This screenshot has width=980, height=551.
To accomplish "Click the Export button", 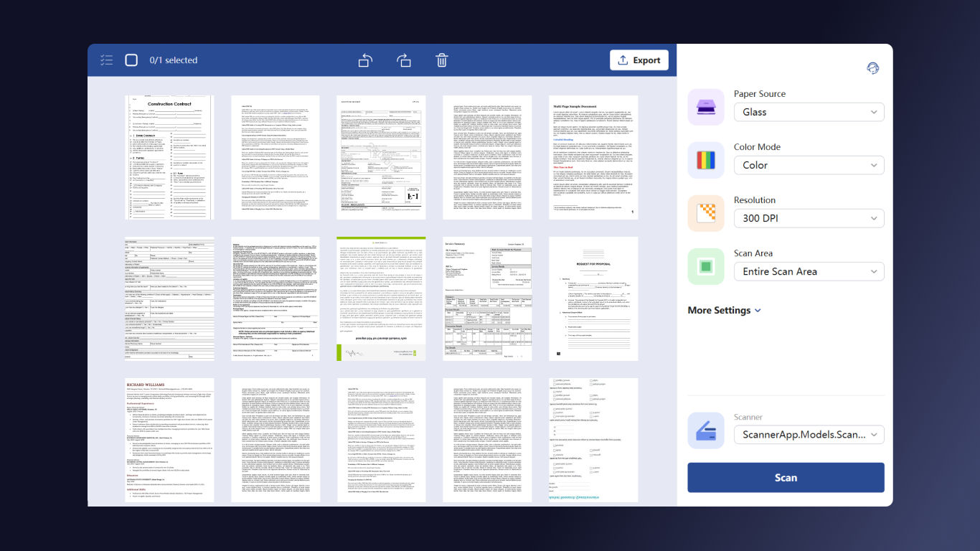I will coord(639,60).
